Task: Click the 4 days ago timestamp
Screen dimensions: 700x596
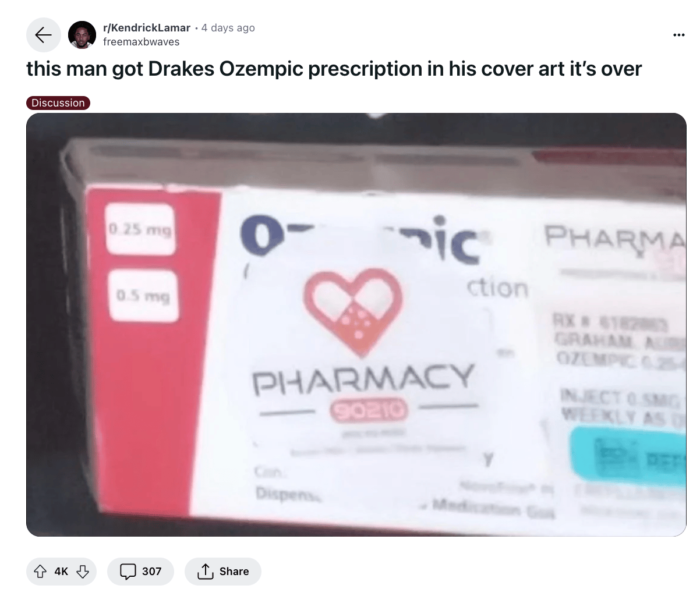Action: [228, 28]
